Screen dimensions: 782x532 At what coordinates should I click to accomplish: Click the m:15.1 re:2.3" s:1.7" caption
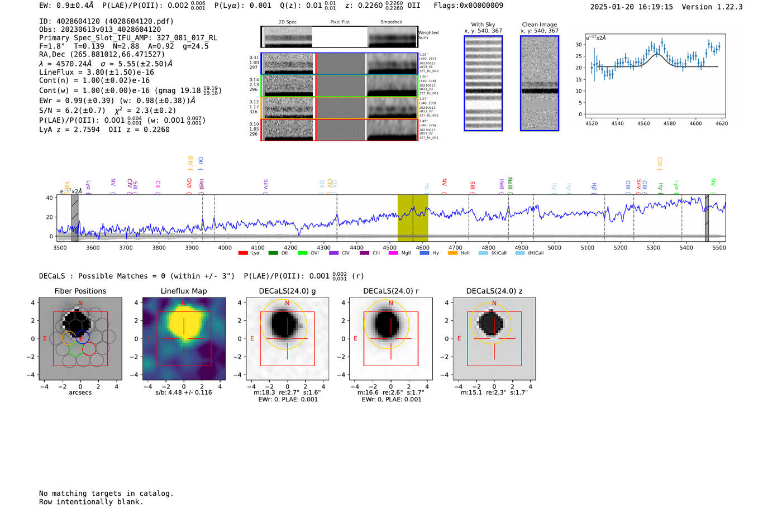click(494, 392)
